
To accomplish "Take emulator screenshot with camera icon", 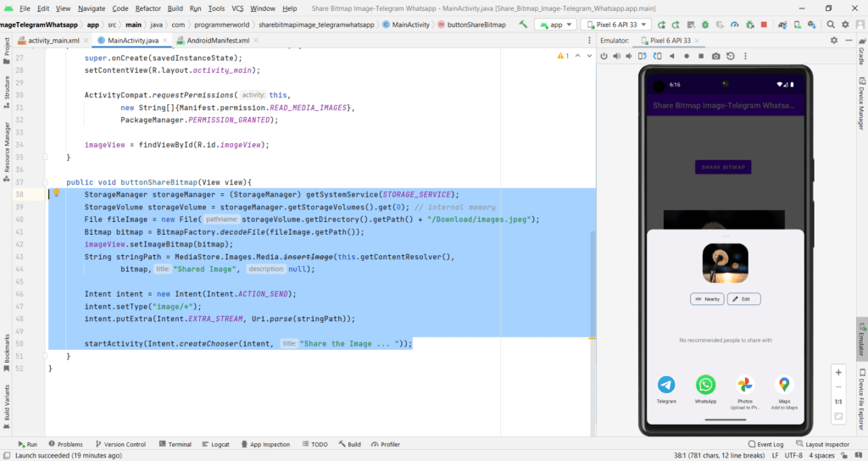I will 715,57.
